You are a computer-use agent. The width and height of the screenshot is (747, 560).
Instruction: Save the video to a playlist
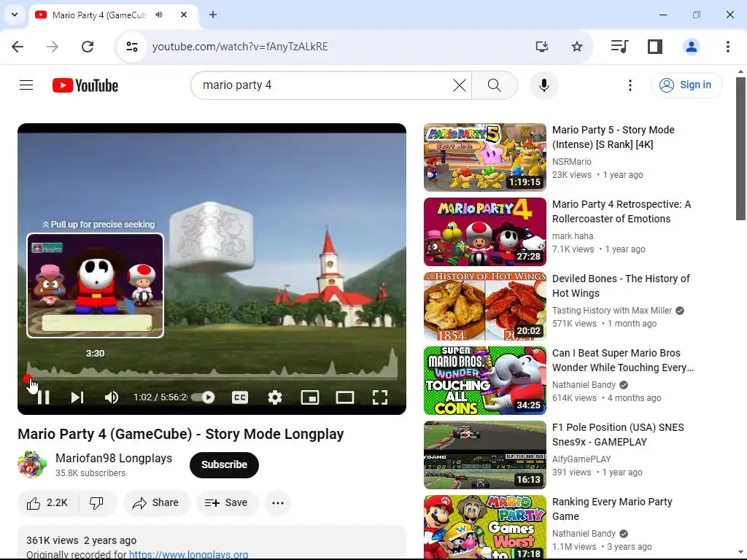227,503
